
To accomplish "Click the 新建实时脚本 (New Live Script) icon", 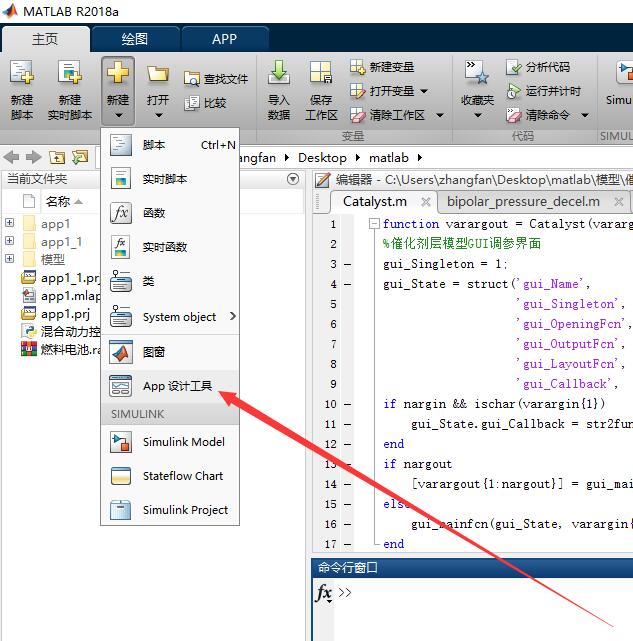I will (70, 72).
